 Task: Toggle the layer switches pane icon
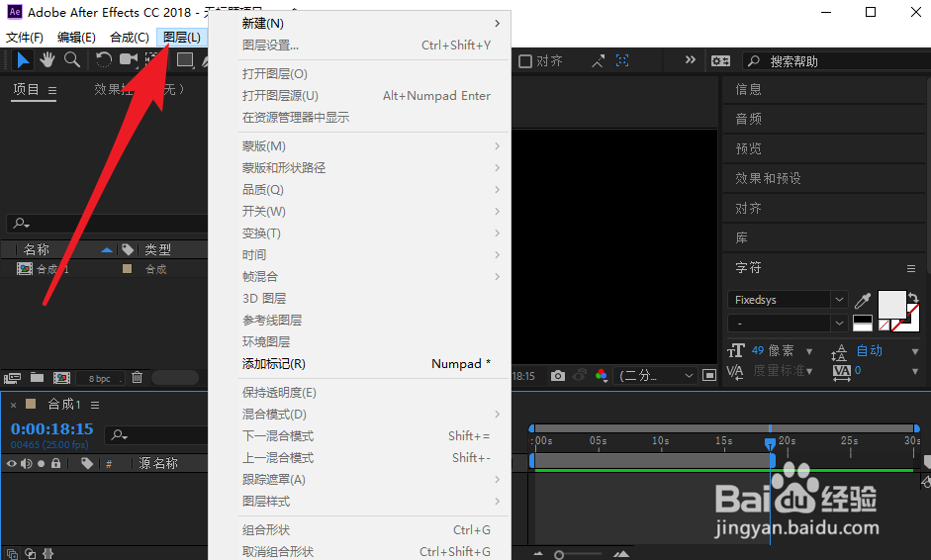[x=12, y=554]
